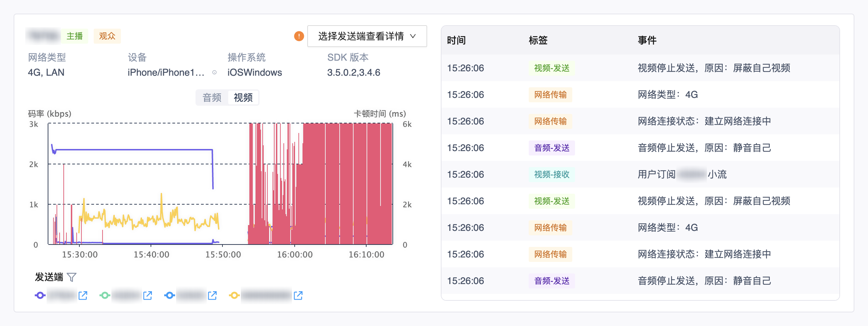Screen dimensions: 868x326
Task: Toggle the yellow sender legend marker
Action: click(234, 295)
